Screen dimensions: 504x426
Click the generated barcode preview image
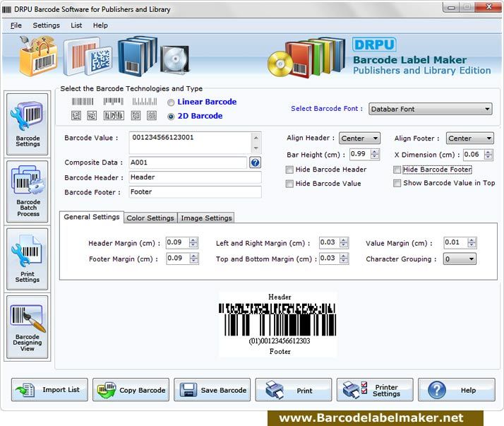tap(277, 324)
